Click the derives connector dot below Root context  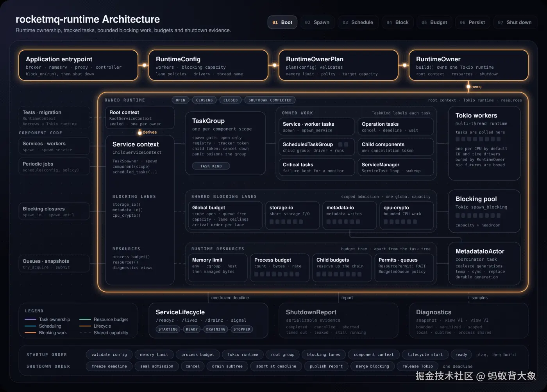[139, 132]
